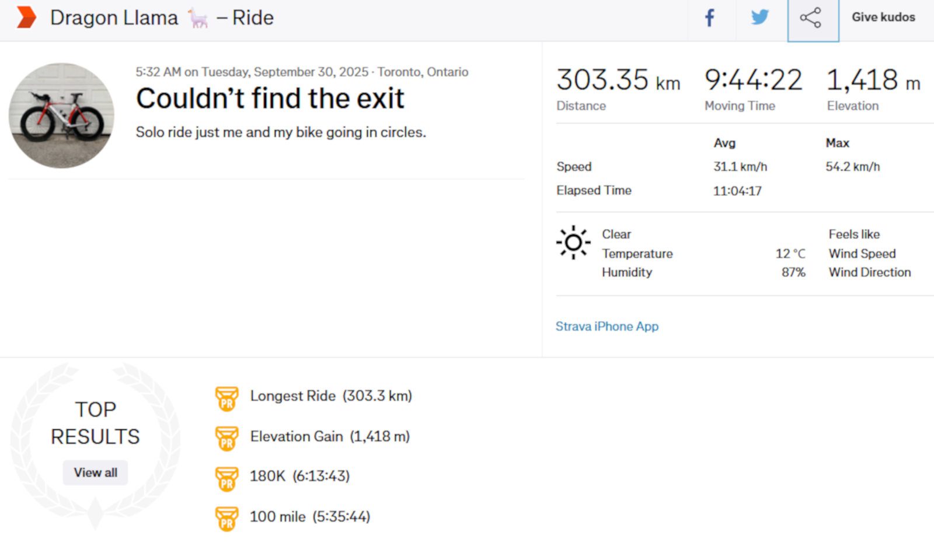Click the Elevation Gain PR medal icon
The image size is (934, 560).
pyautogui.click(x=226, y=439)
